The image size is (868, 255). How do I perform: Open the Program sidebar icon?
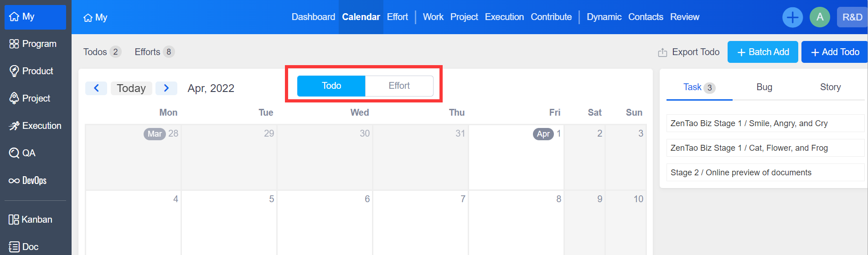pos(14,44)
